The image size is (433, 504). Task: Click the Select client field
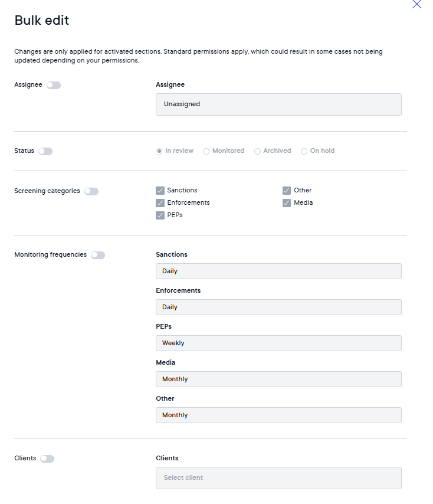coord(278,478)
